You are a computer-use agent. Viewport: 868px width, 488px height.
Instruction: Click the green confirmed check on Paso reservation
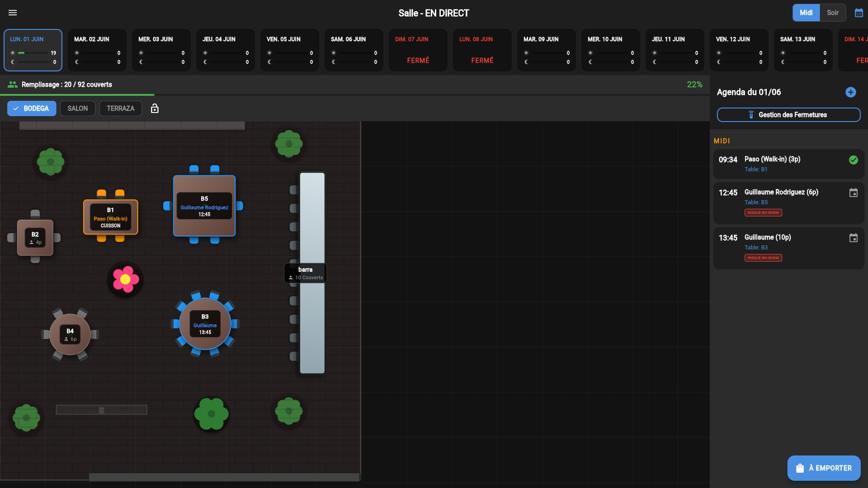coord(853,160)
